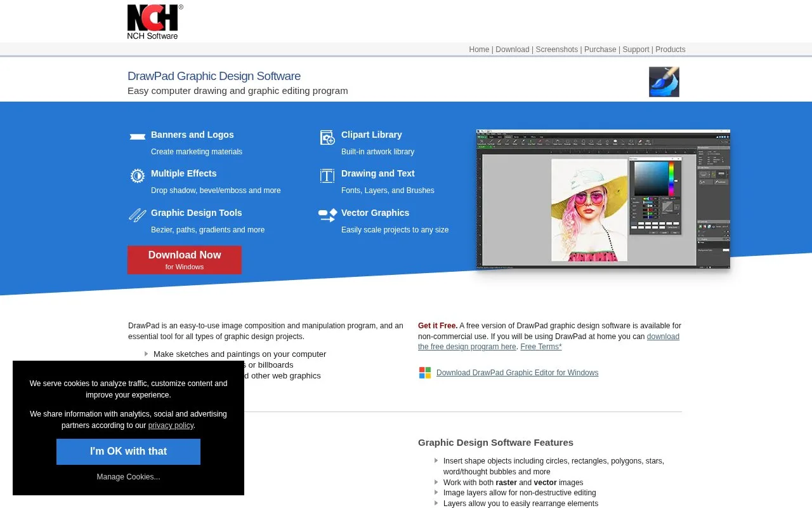Click the Drawing and Text T icon
Viewport: 812px width, 508px height.
(x=327, y=176)
